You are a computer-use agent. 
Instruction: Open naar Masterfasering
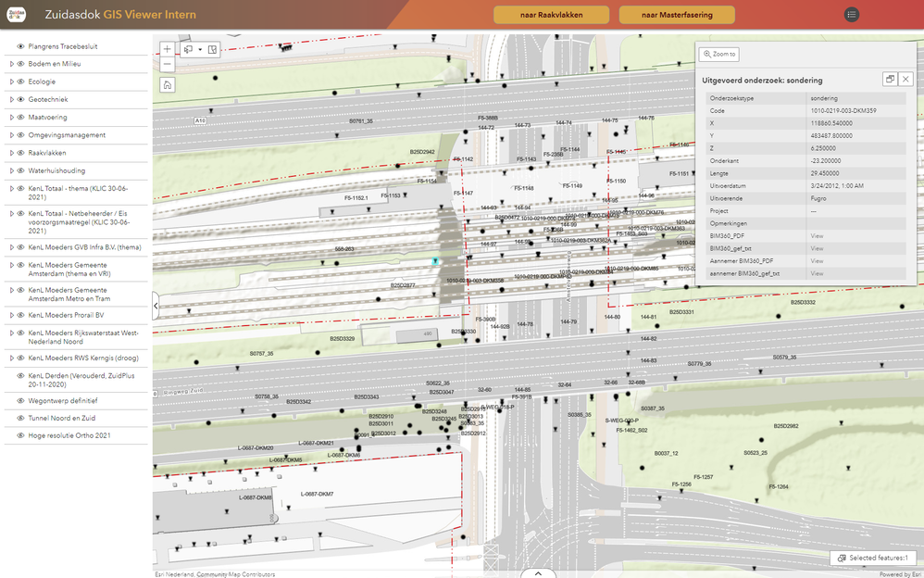click(x=677, y=15)
